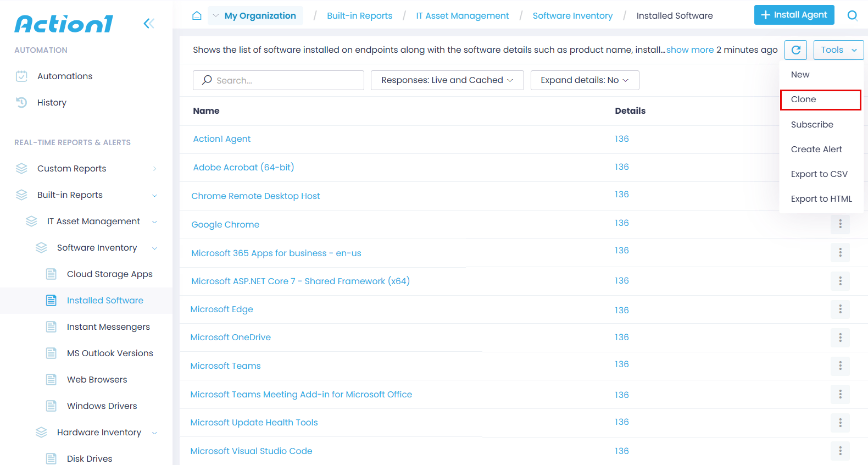Open the Expand details: No dropdown
Screen dimensions: 868x465
585,80
